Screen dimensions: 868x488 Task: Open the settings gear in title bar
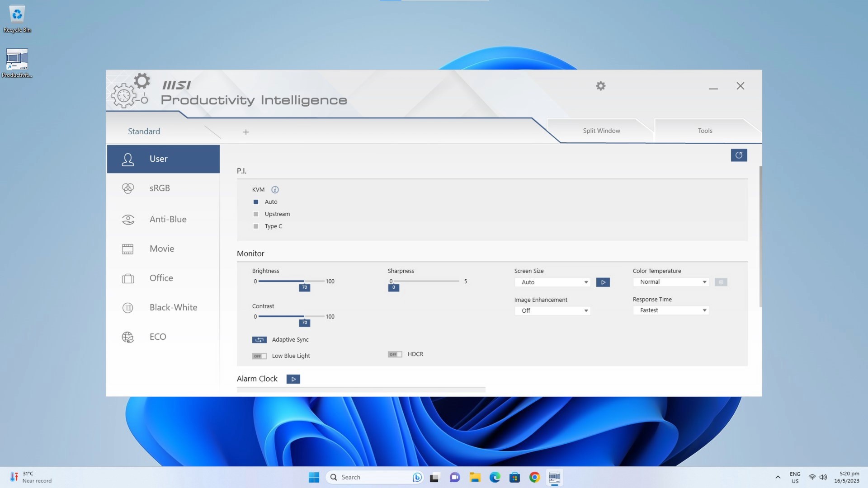pyautogui.click(x=600, y=86)
